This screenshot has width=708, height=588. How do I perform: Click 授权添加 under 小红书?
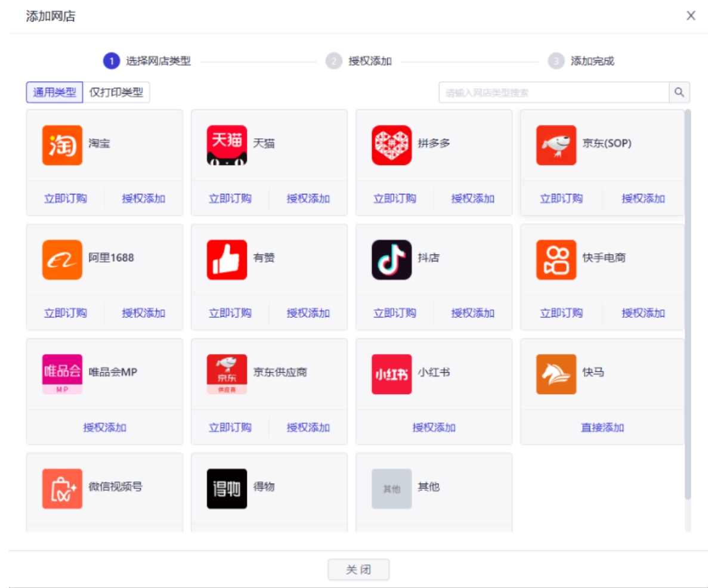434,427
